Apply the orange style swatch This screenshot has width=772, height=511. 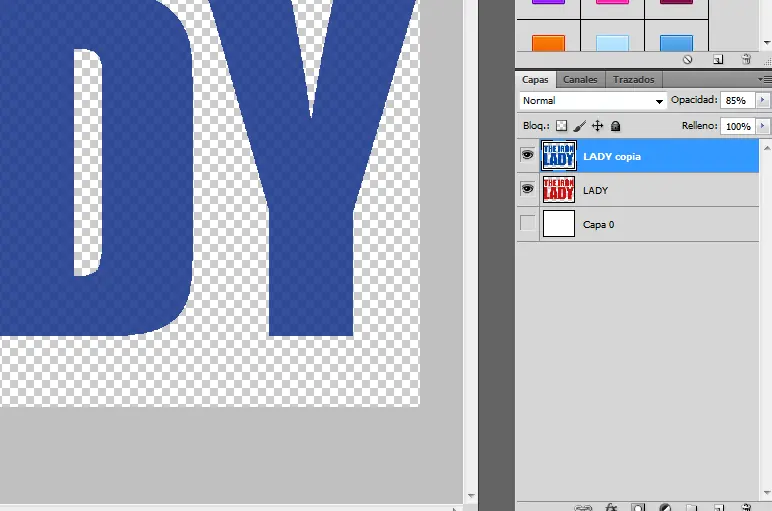(x=548, y=43)
